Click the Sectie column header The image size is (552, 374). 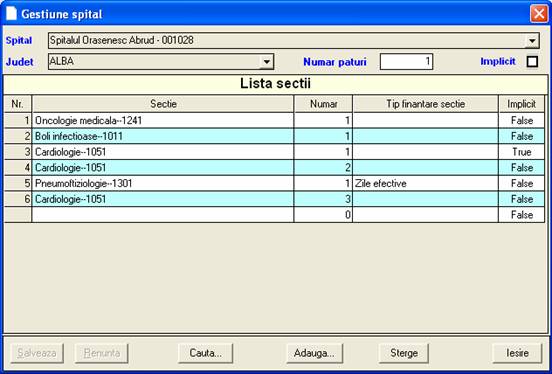coord(163,104)
